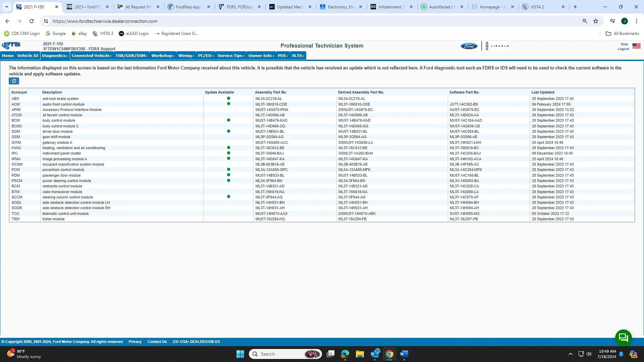
Task: Expand the Diagnostics menu
Action: tap(55, 56)
